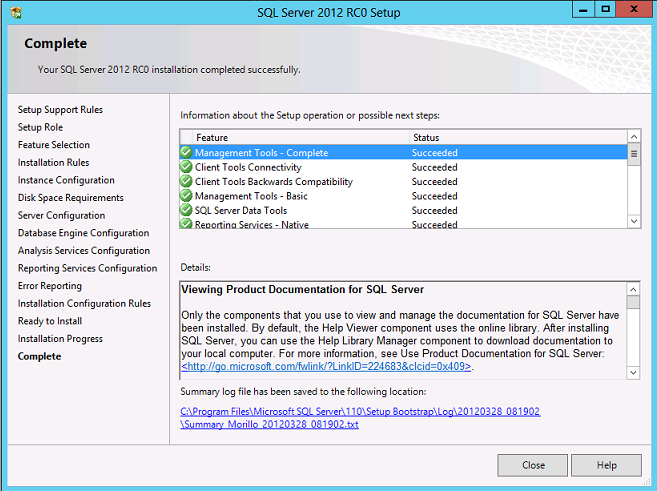Click feature list scrollbar up arrow

(634, 137)
